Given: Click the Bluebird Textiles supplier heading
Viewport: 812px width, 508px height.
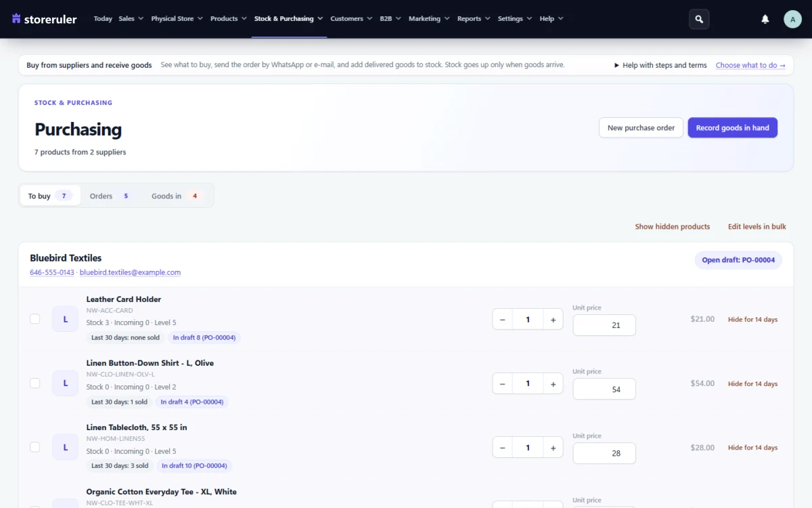Looking at the screenshot, I should 66,258.
